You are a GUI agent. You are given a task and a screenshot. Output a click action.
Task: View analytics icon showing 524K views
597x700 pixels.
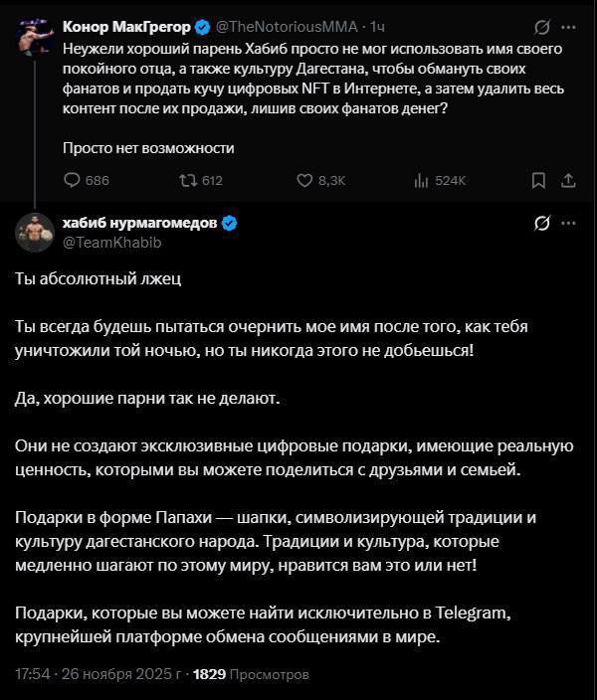[x=440, y=180]
